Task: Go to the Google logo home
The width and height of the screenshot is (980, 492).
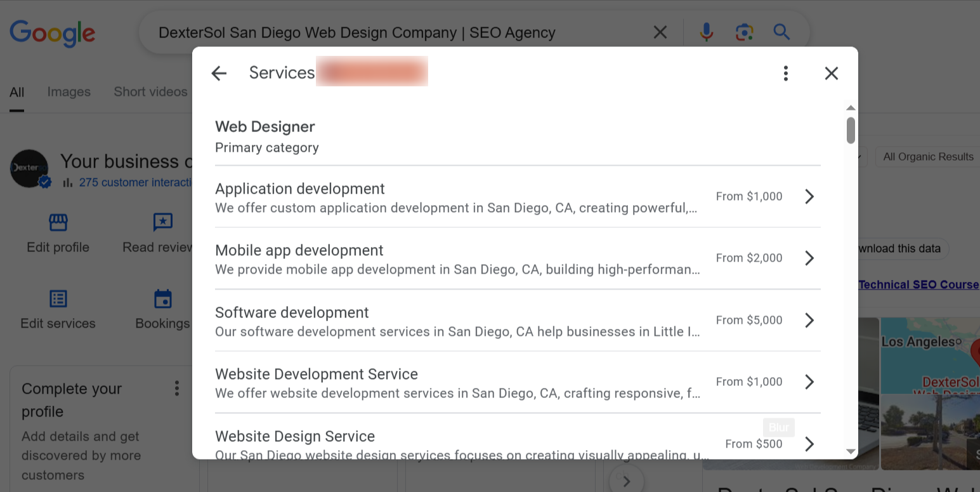Action: (52, 33)
